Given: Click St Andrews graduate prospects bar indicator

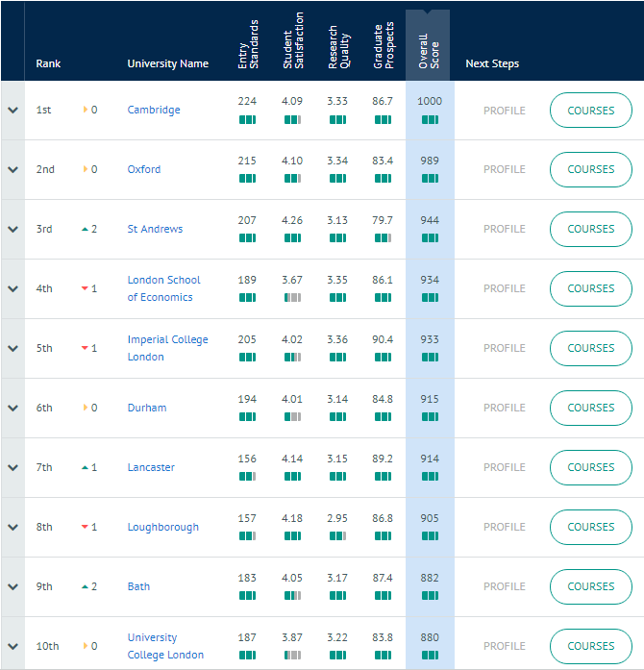Looking at the screenshot, I should (x=383, y=238).
